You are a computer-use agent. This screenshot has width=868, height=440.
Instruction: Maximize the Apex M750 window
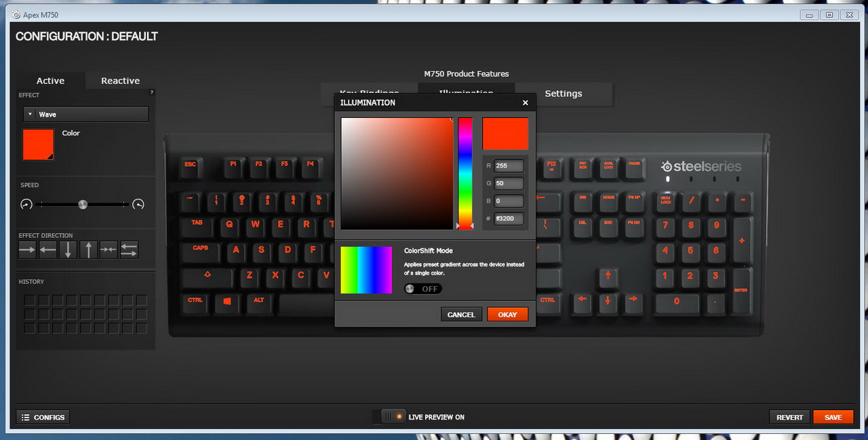tap(829, 14)
